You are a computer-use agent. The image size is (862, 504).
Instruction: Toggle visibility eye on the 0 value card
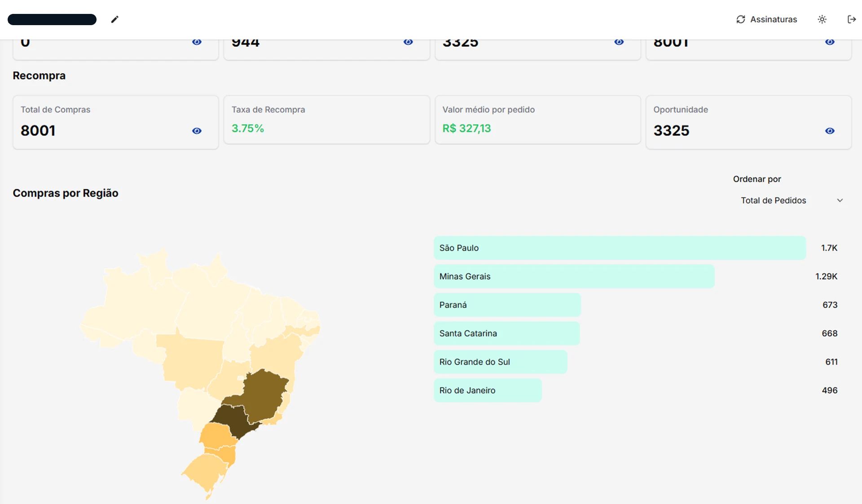(x=197, y=42)
